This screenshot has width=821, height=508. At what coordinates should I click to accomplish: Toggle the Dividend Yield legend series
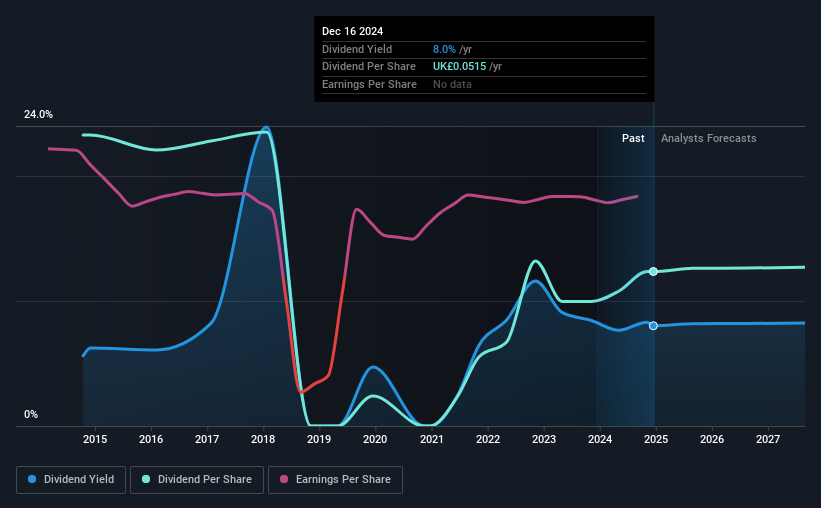71,480
